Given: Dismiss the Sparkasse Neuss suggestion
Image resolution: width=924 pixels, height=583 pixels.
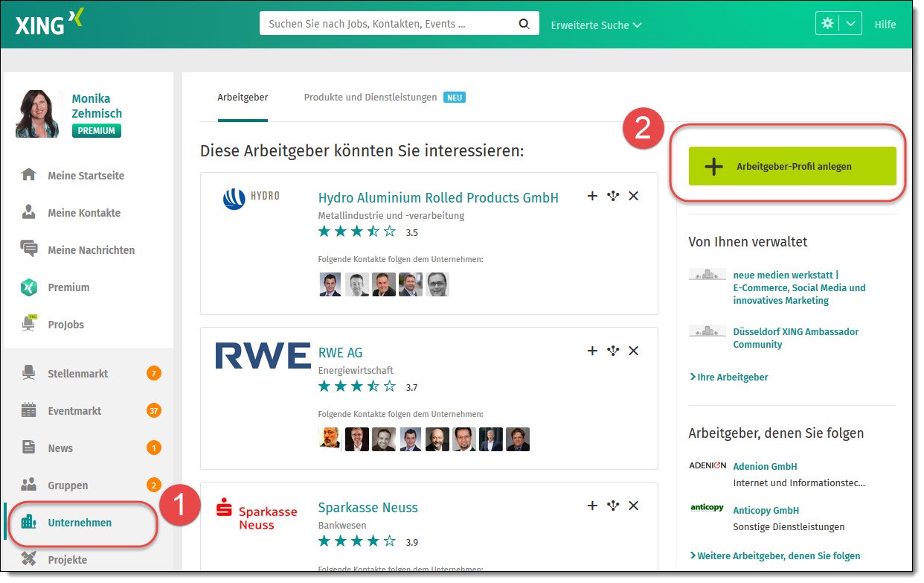Looking at the screenshot, I should [634, 506].
